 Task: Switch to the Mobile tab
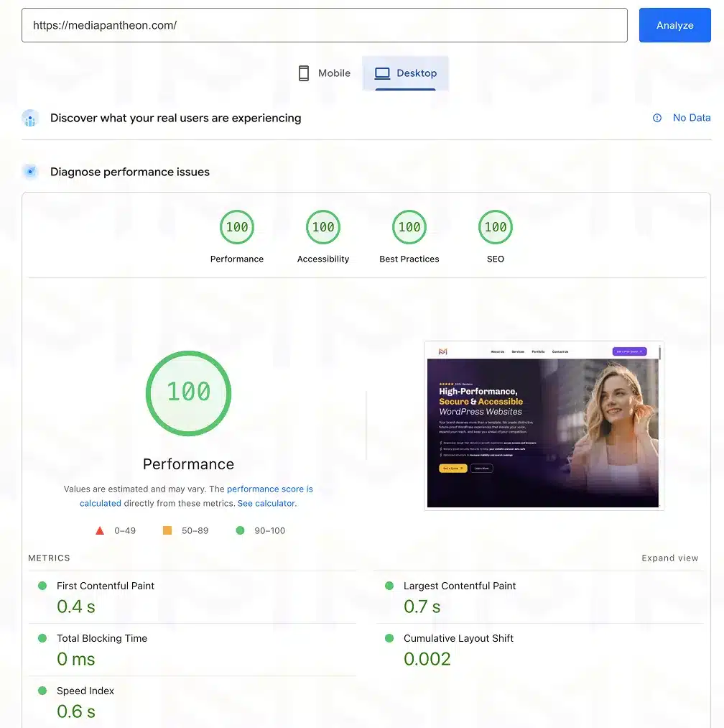[325, 73]
